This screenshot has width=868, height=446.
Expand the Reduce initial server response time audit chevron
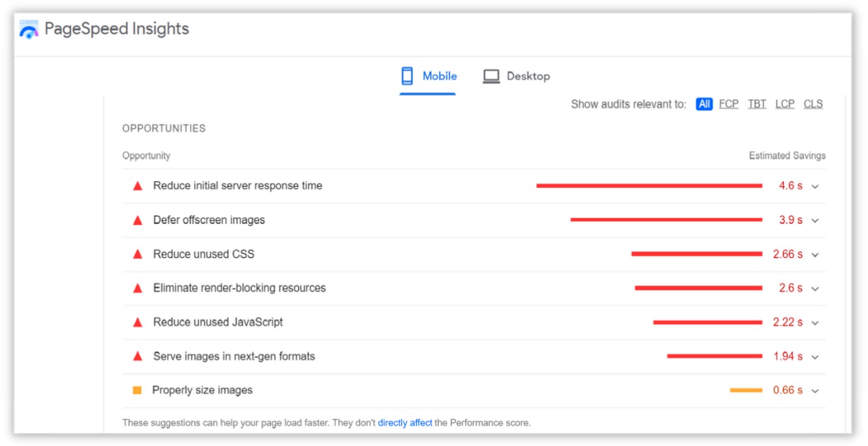pos(815,186)
